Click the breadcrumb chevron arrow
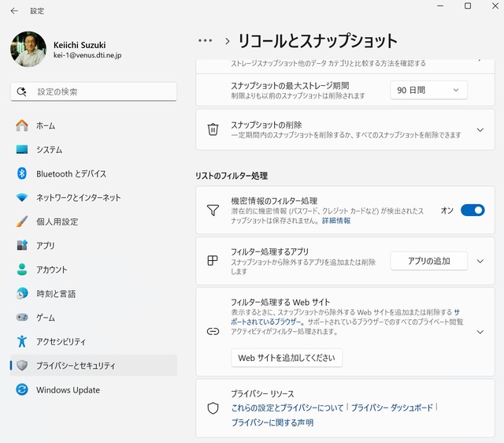Image resolution: width=504 pixels, height=443 pixels. 228,41
